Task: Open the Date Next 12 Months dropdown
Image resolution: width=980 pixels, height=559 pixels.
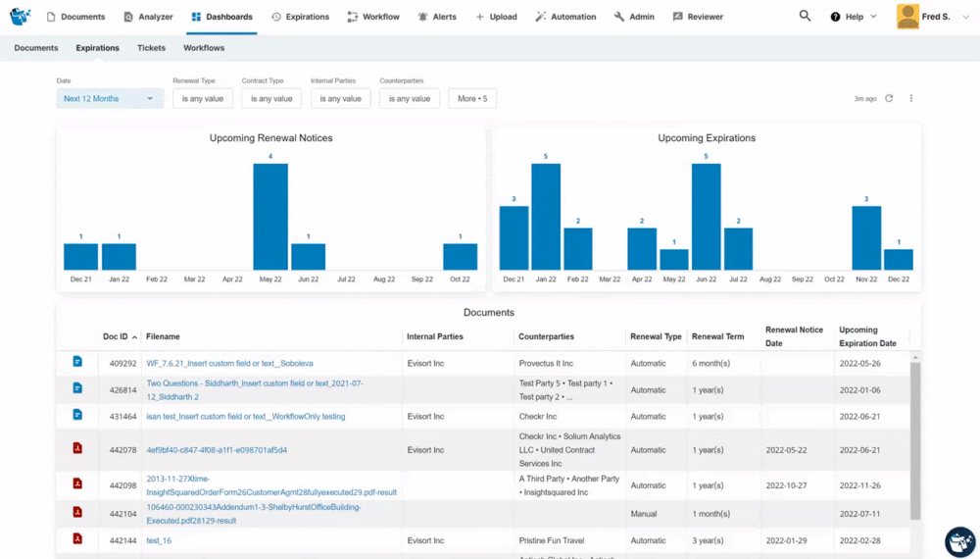Action: click(x=109, y=98)
